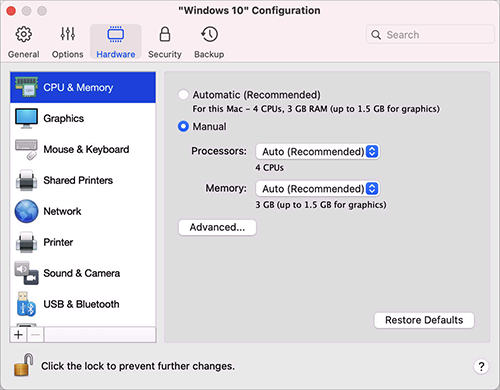Image resolution: width=500 pixels, height=390 pixels.
Task: Click the USB & Bluetooth icon
Action: [26, 304]
